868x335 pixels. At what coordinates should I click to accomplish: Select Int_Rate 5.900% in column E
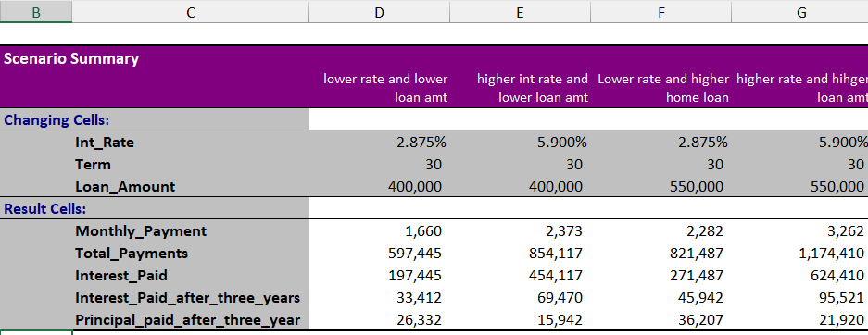(562, 143)
